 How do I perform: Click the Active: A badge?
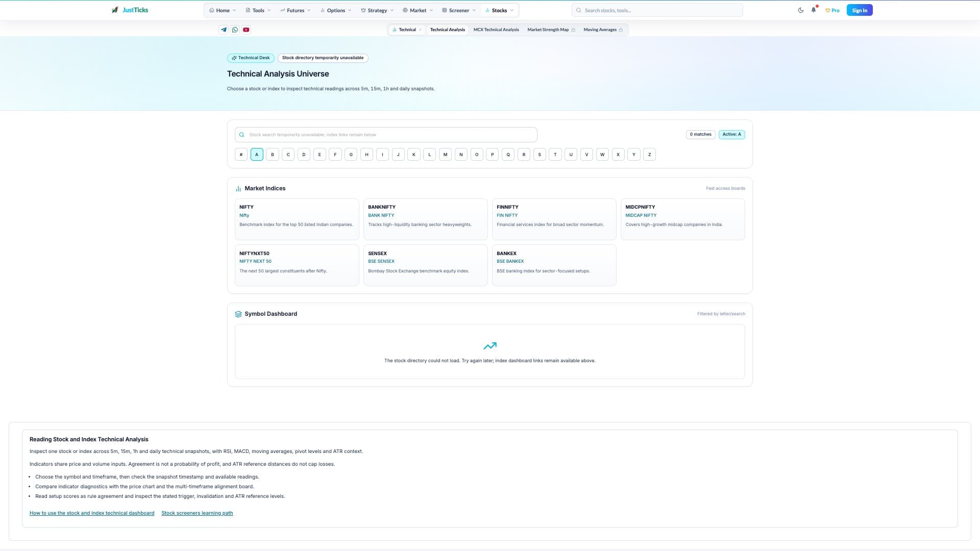click(731, 135)
